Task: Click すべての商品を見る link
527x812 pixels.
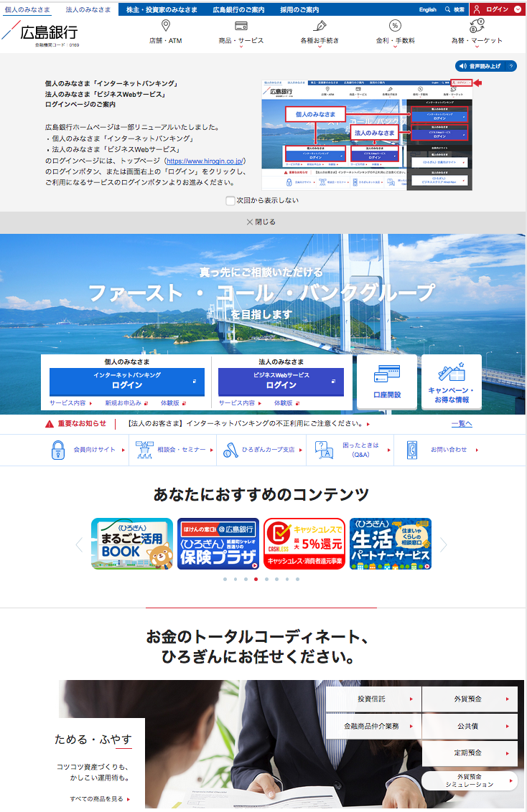Action: tap(100, 799)
